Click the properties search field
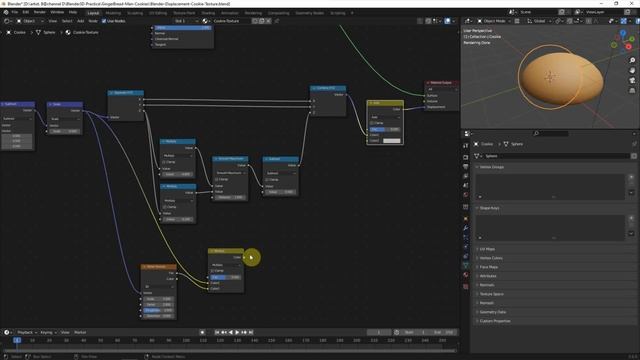This screenshot has width=640, height=360. 551,133
